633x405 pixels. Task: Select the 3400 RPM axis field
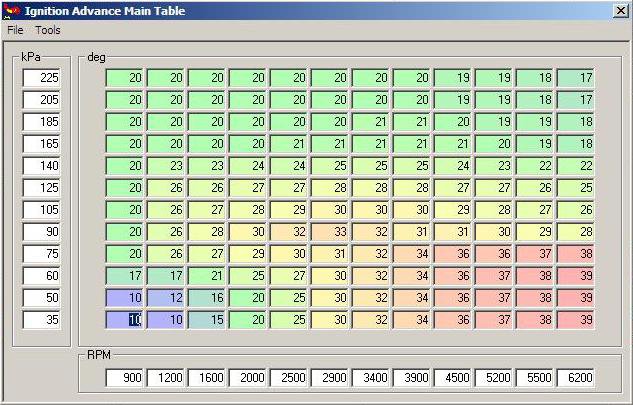372,378
